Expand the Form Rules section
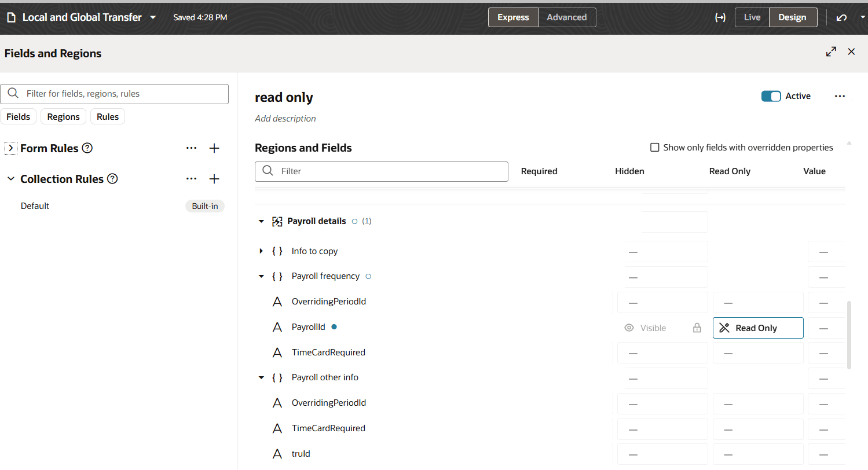Image resolution: width=868 pixels, height=470 pixels. [10, 148]
